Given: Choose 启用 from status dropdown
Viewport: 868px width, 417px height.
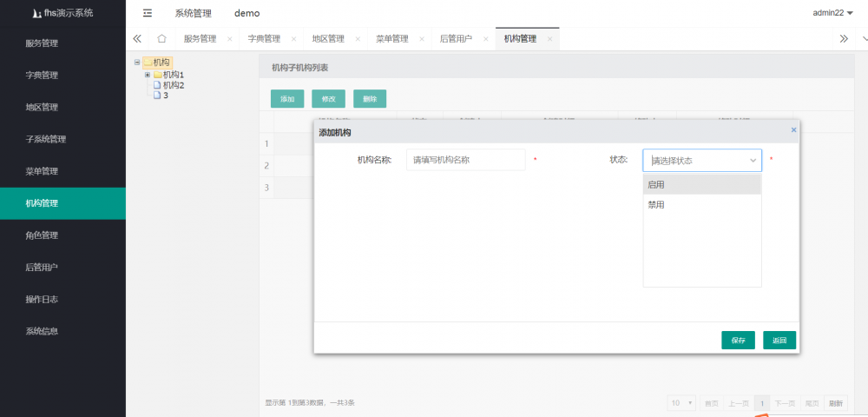Looking at the screenshot, I should [702, 184].
